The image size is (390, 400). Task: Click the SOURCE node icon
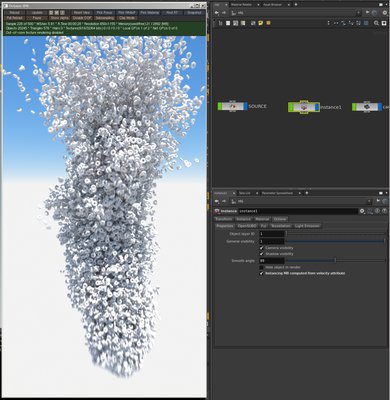tap(233, 107)
